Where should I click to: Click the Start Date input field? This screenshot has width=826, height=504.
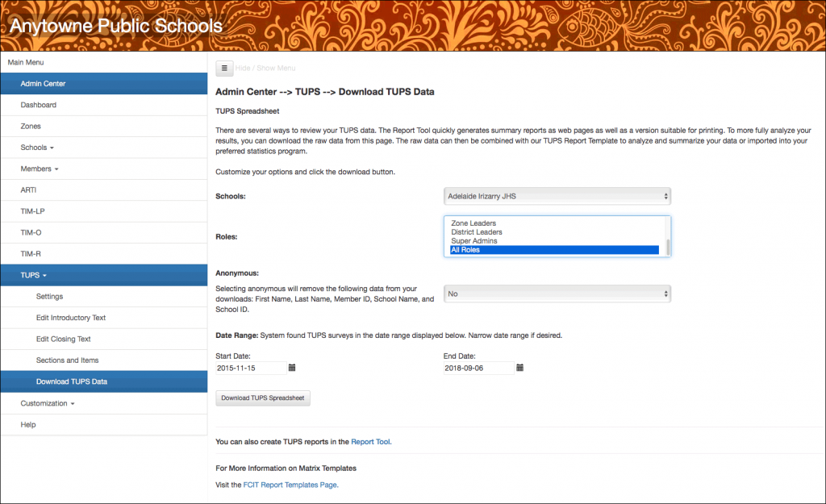tap(251, 368)
